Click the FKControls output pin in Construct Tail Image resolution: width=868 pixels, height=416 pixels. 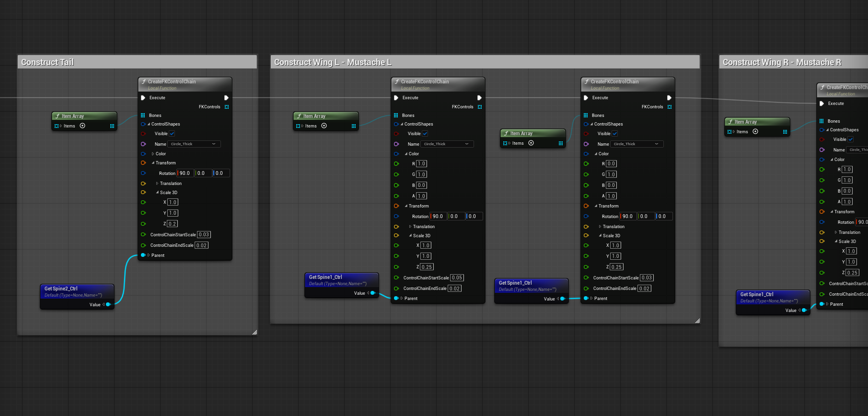pyautogui.click(x=227, y=107)
